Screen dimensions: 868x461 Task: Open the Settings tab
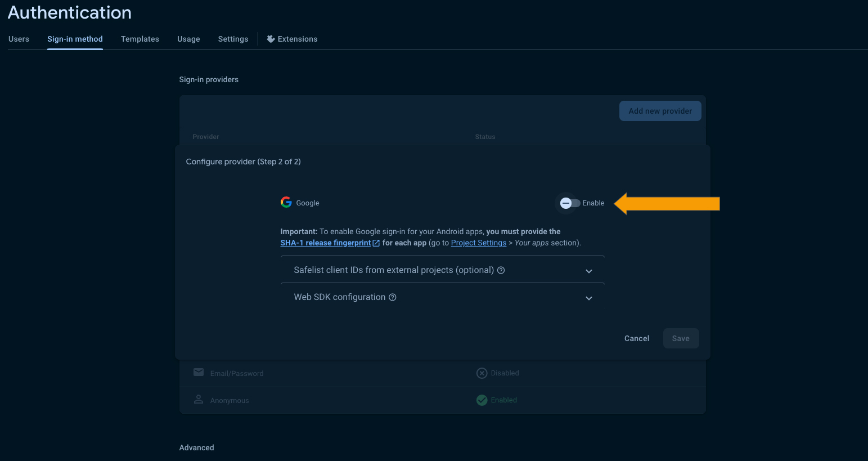pos(233,39)
